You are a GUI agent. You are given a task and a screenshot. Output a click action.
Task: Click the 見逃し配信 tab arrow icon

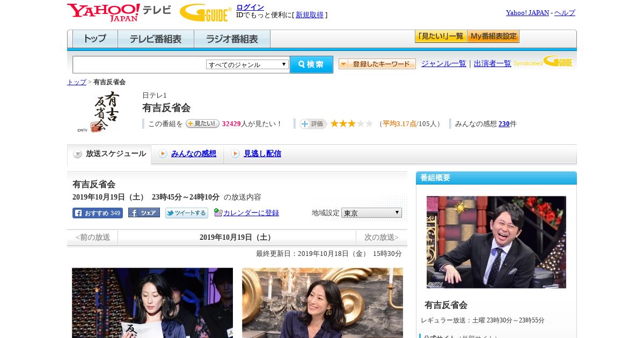(235, 154)
